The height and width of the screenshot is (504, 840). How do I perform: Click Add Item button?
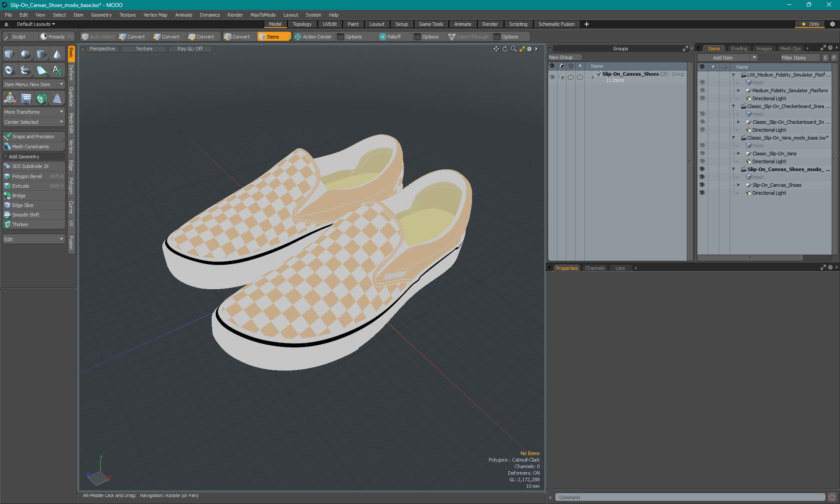pyautogui.click(x=723, y=58)
